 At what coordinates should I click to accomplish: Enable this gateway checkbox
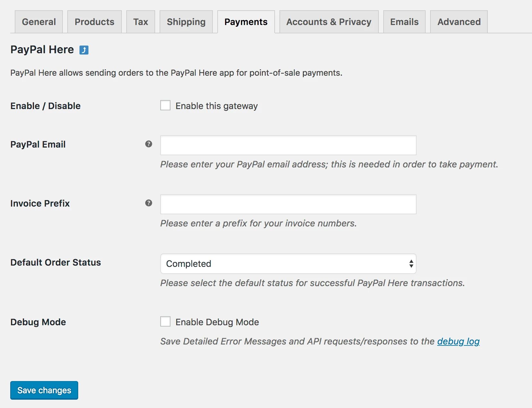[x=165, y=105]
